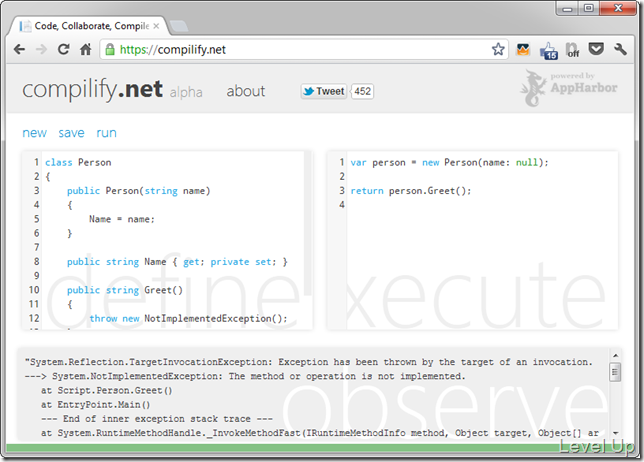Click 'public string Greet()' line
The width and height of the screenshot is (644, 462).
(124, 290)
